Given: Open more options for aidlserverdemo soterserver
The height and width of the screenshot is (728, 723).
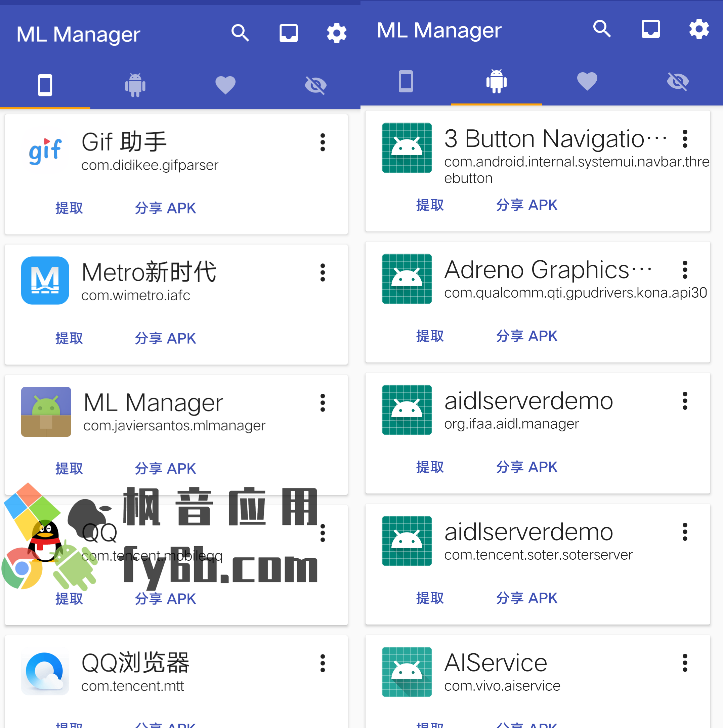Looking at the screenshot, I should coord(685,532).
